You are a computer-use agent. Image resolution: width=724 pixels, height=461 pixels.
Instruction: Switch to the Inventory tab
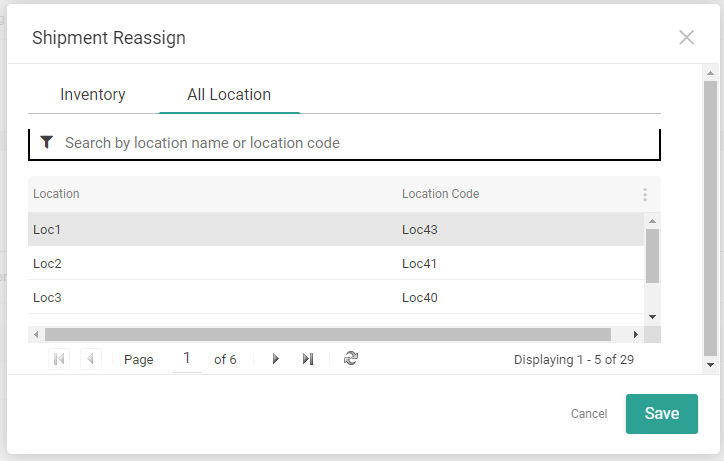tap(93, 94)
